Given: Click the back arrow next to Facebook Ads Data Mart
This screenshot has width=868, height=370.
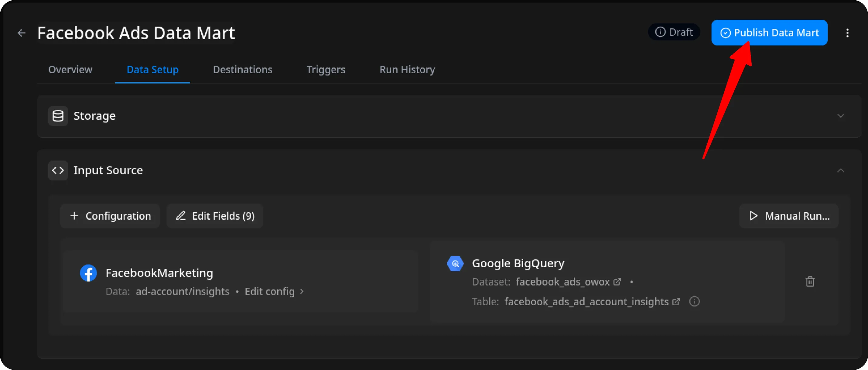Looking at the screenshot, I should pos(21,33).
